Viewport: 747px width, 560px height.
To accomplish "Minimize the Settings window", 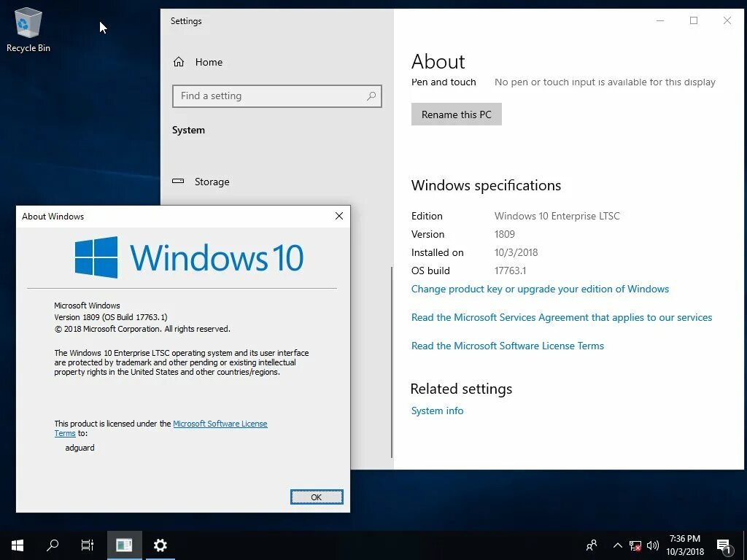I will point(660,20).
